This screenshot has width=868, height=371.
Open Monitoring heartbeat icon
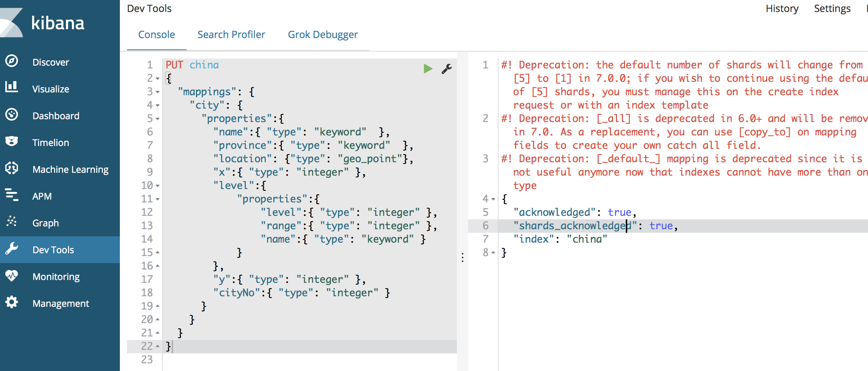[x=12, y=275]
